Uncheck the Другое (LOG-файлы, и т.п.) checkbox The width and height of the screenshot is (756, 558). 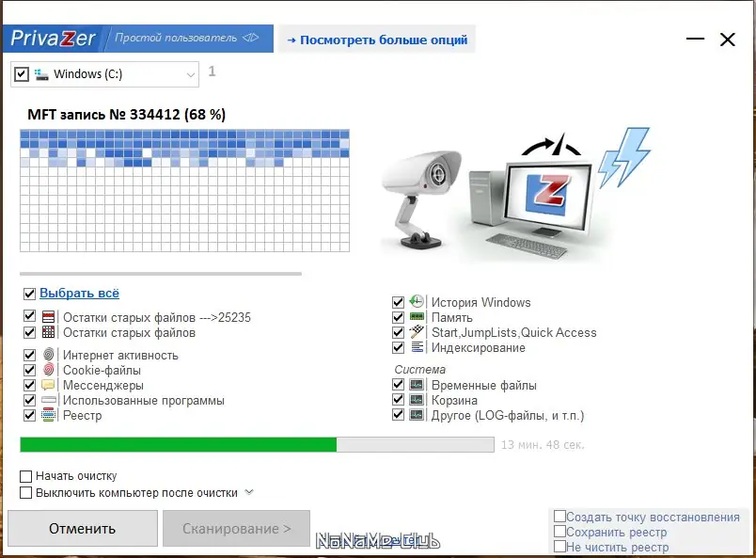pos(398,415)
